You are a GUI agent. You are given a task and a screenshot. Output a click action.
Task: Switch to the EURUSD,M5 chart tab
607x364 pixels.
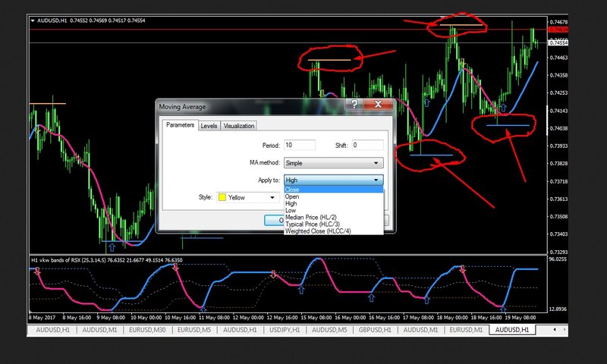tap(194, 330)
